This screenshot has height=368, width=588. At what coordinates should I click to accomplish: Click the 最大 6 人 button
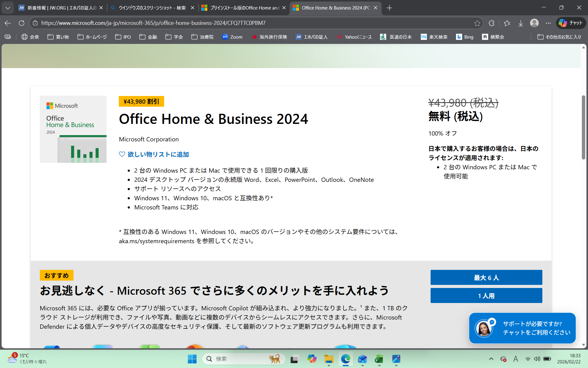(486, 278)
